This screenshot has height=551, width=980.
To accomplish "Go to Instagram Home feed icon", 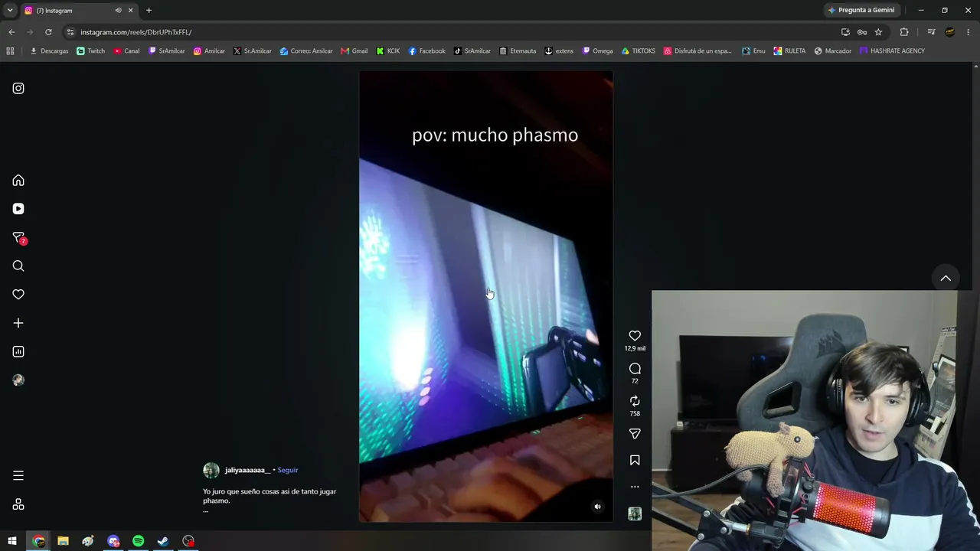I will click(18, 181).
